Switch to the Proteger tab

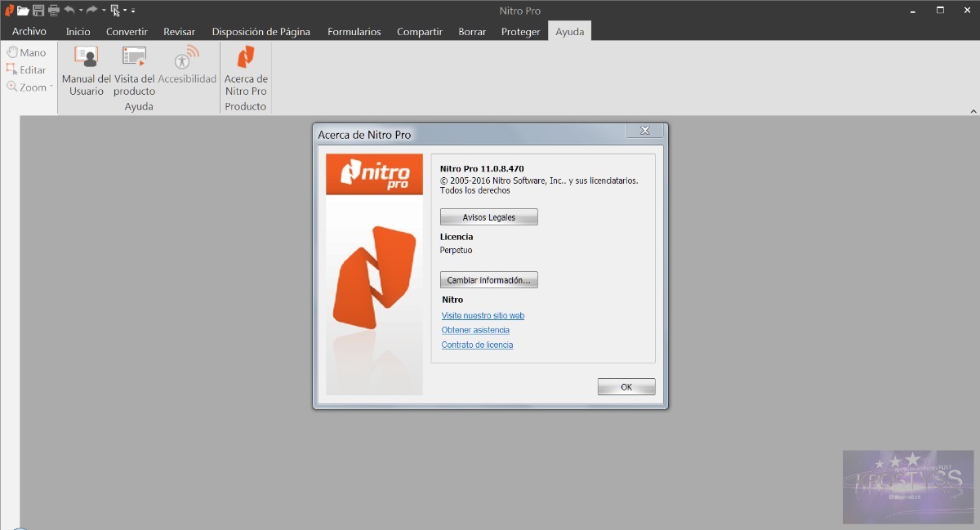(x=521, y=32)
